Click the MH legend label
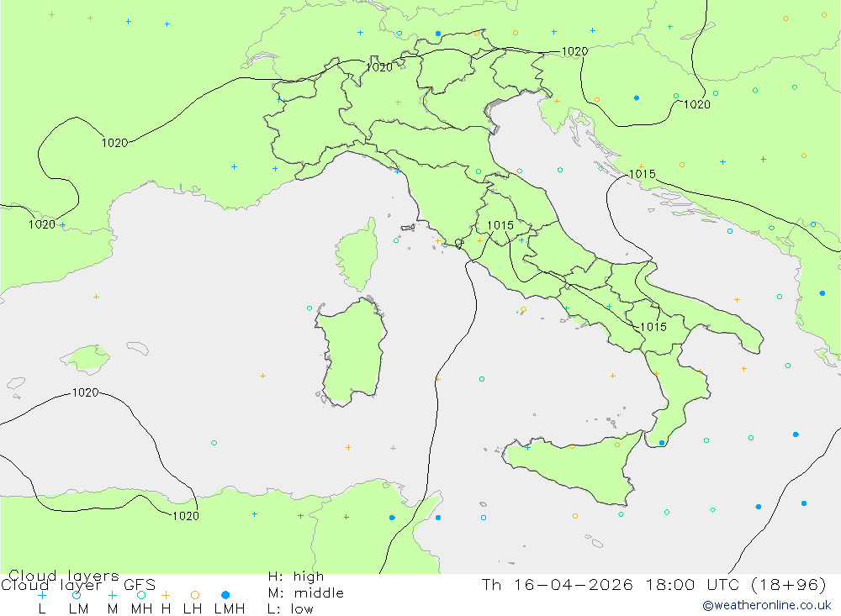The width and height of the screenshot is (841, 616). pyautogui.click(x=141, y=609)
